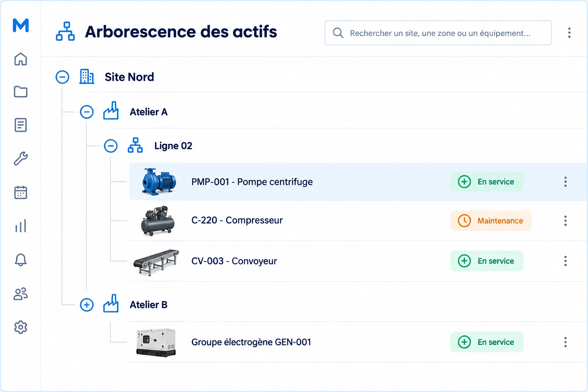
Task: Click the asset tree icon beside title
Action: coord(65,31)
